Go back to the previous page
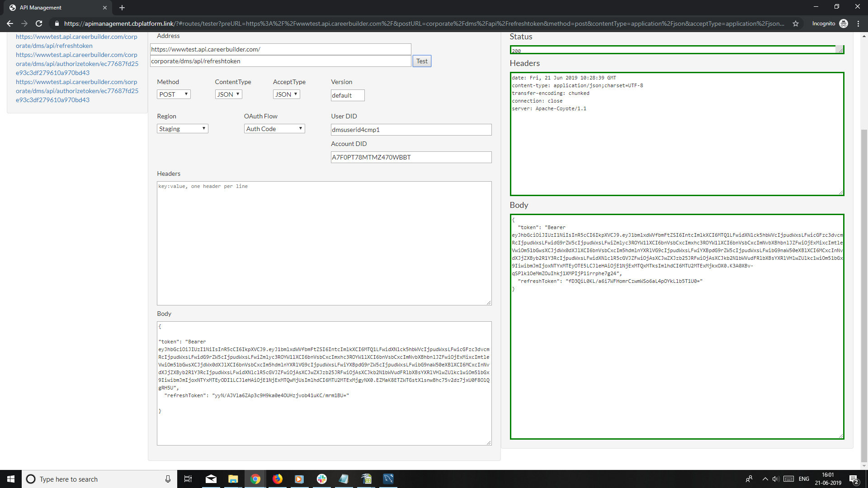This screenshot has height=488, width=868. click(x=10, y=23)
